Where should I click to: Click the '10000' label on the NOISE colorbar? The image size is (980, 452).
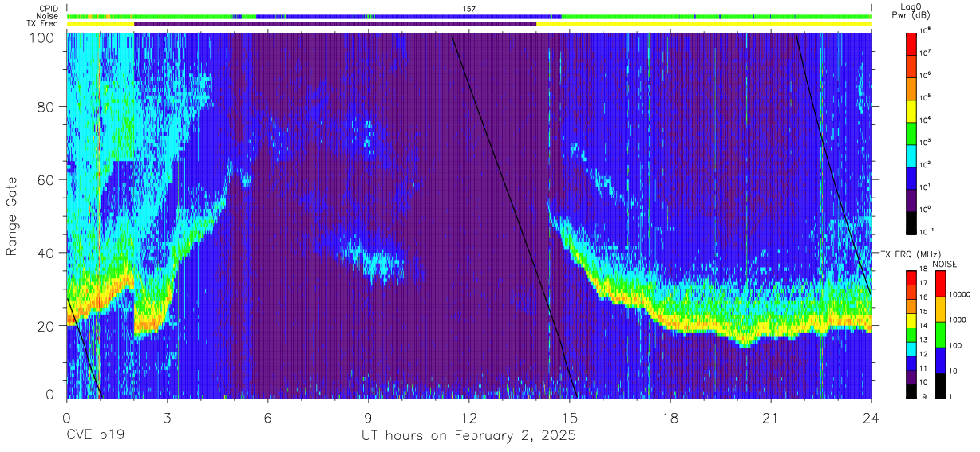[x=959, y=294]
